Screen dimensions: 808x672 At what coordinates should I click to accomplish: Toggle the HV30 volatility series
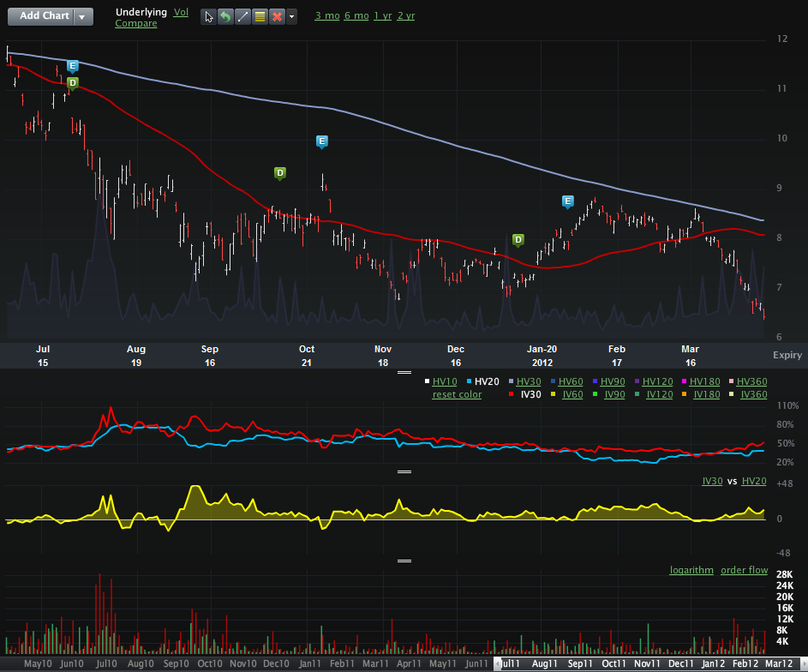coord(529,381)
